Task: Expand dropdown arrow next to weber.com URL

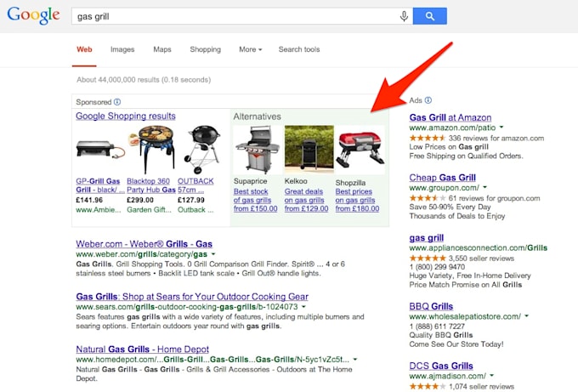Action: tap(213, 254)
